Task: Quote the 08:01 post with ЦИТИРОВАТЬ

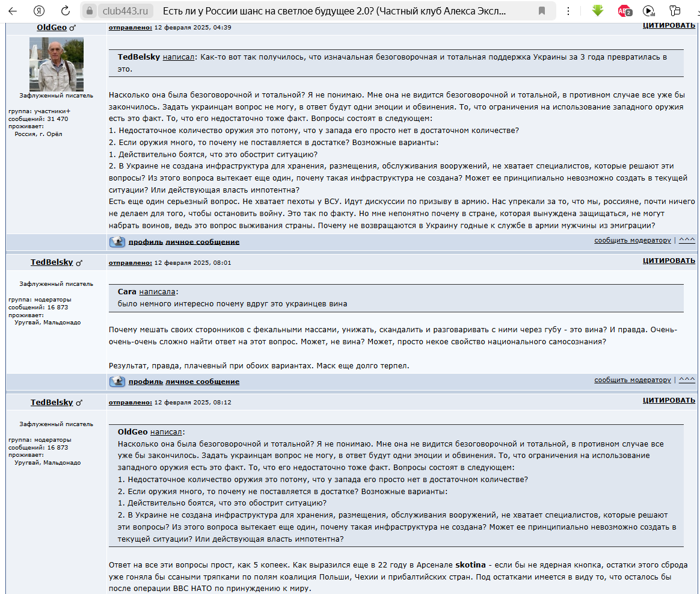Action: (669, 261)
